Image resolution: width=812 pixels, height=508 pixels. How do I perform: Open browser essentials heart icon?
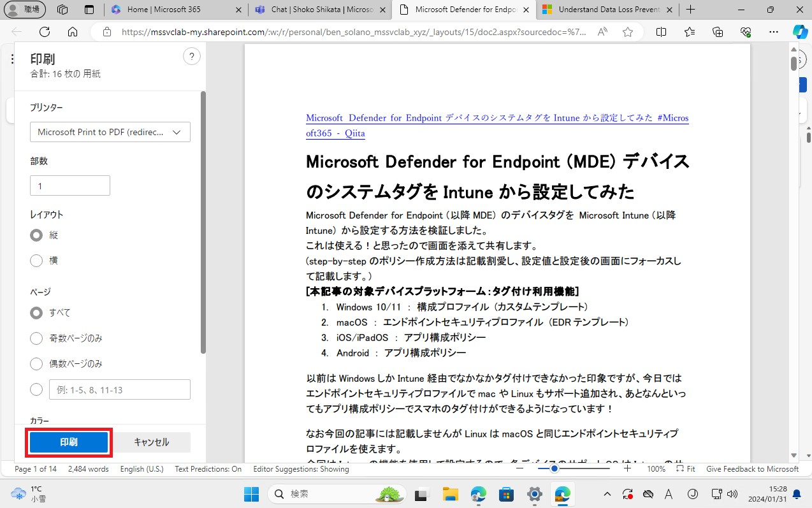pyautogui.click(x=746, y=32)
